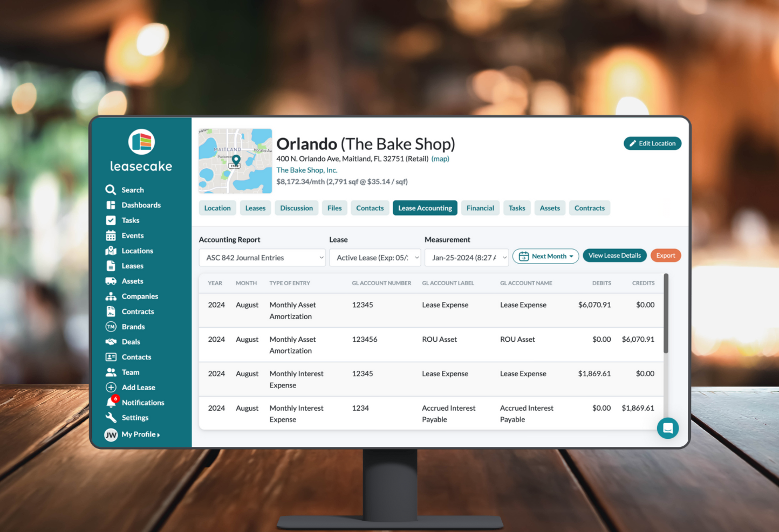
Task: Expand the Next Month caret dropdown
Action: pyautogui.click(x=571, y=257)
